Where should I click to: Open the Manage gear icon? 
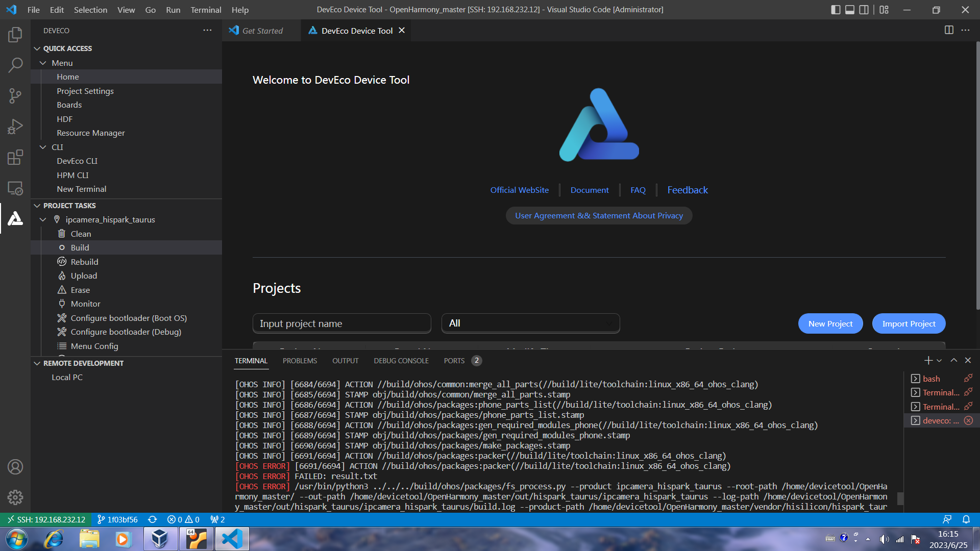pyautogui.click(x=15, y=497)
